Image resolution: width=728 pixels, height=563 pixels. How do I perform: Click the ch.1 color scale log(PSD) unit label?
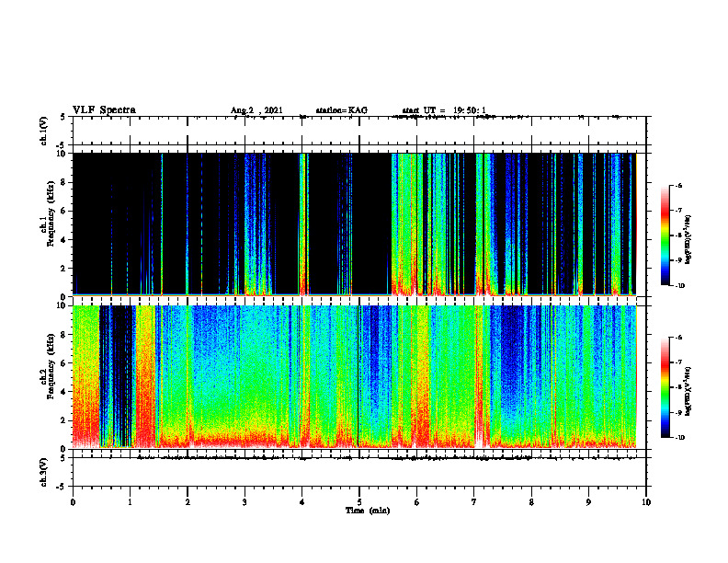688,239
